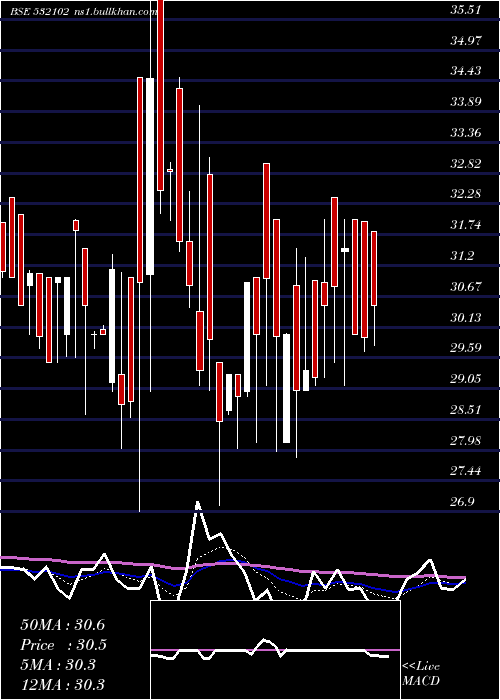Image resolution: width=500 pixels, height=700 pixels.
Task: Click the 12MA : 30.3 readout
Action: [x=62, y=685]
